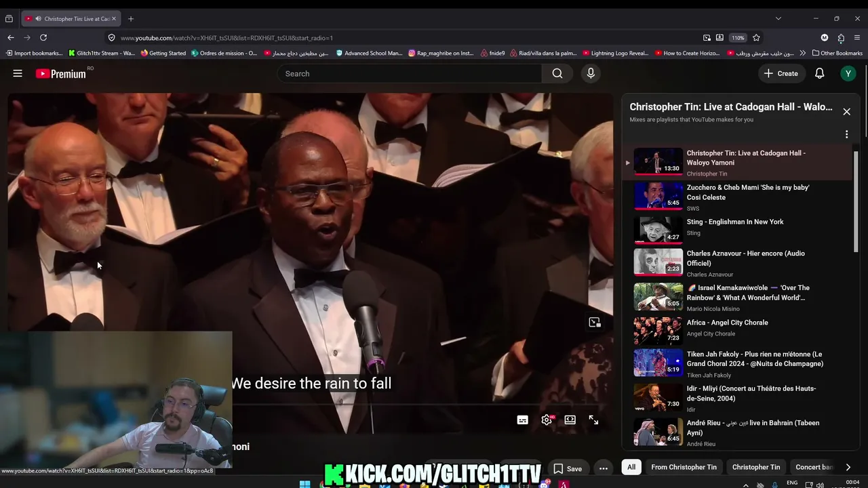The height and width of the screenshot is (488, 868).
Task: Toggle fullscreen on the video player
Action: click(x=593, y=420)
